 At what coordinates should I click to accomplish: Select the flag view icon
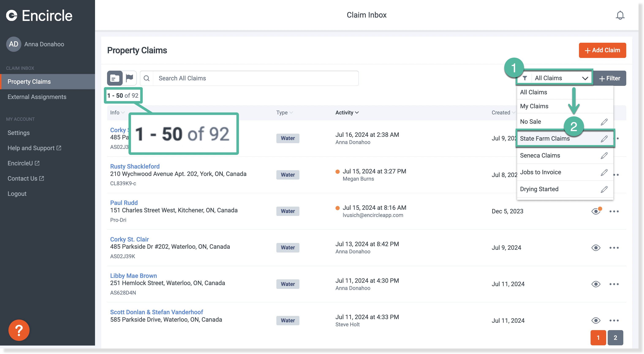[129, 78]
